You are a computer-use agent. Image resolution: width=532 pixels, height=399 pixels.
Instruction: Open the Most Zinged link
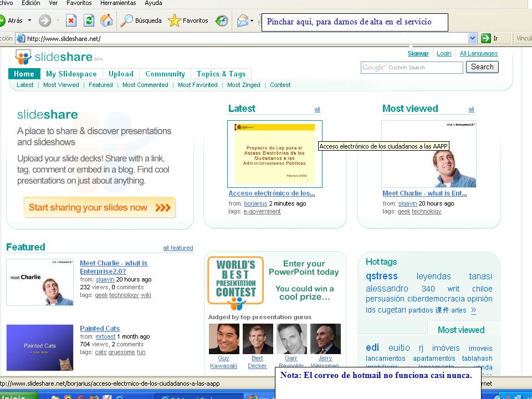tap(244, 85)
